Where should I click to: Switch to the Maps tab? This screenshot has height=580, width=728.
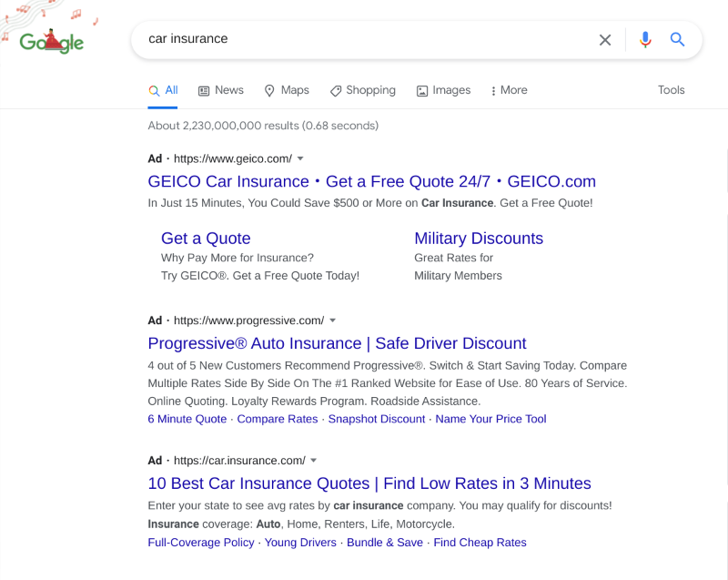coord(286,90)
